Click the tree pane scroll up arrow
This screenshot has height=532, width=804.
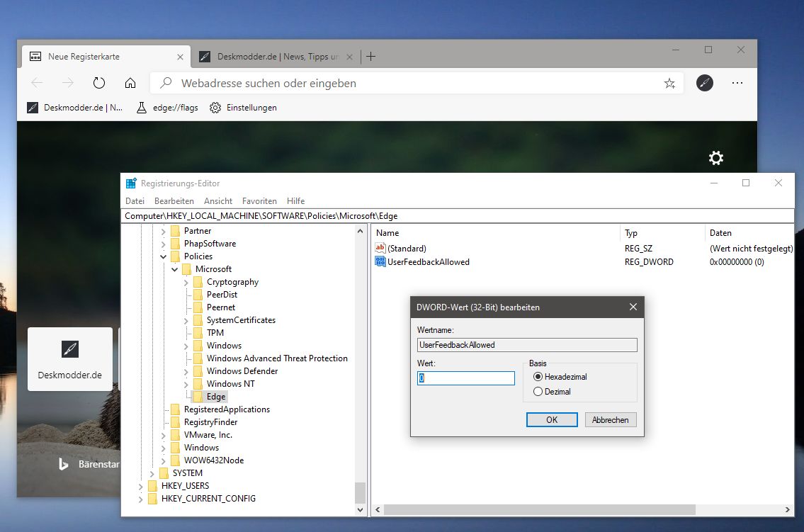pyautogui.click(x=360, y=231)
